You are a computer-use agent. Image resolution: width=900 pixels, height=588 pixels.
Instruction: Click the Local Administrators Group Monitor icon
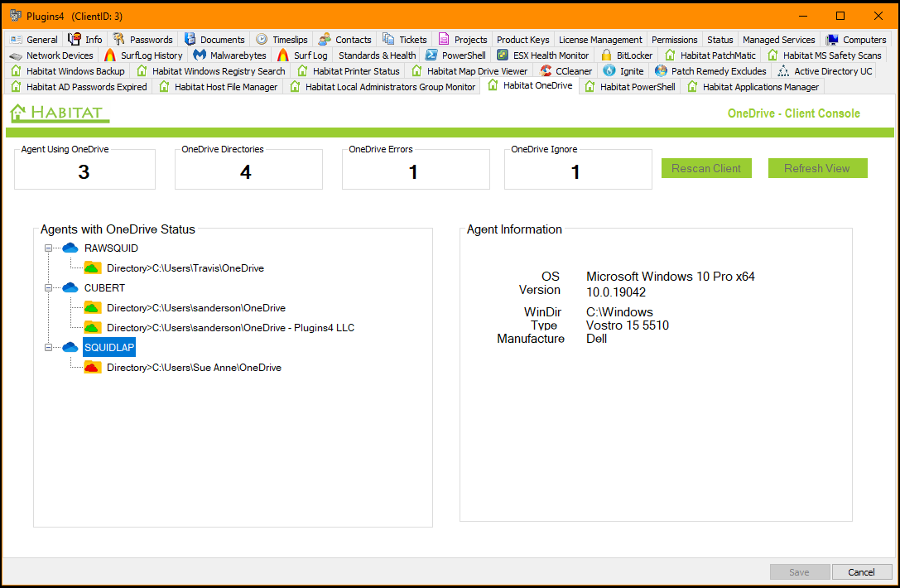295,87
